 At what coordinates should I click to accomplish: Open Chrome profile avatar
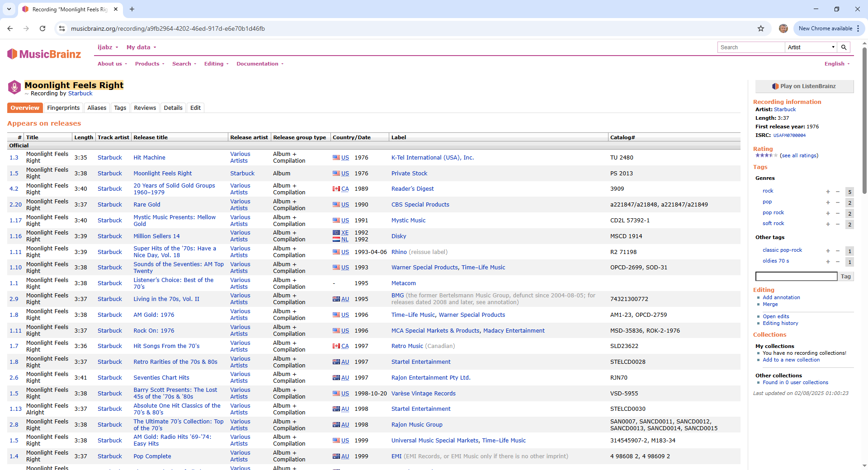tap(783, 28)
